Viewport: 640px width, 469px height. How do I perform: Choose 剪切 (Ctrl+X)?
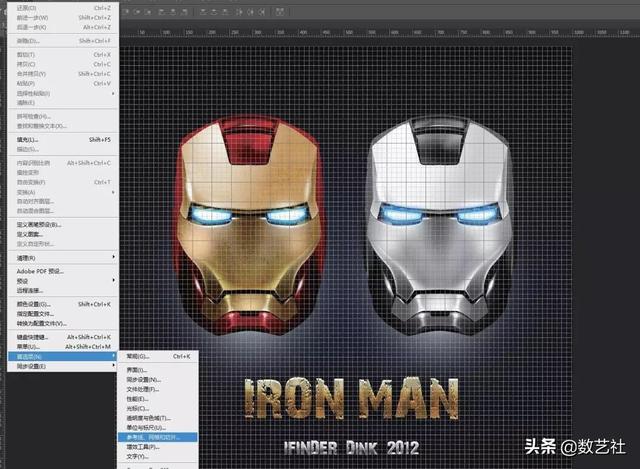click(x=63, y=55)
